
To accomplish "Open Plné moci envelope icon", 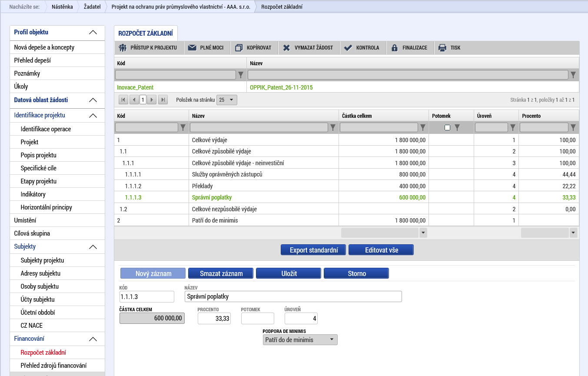I will click(x=192, y=48).
